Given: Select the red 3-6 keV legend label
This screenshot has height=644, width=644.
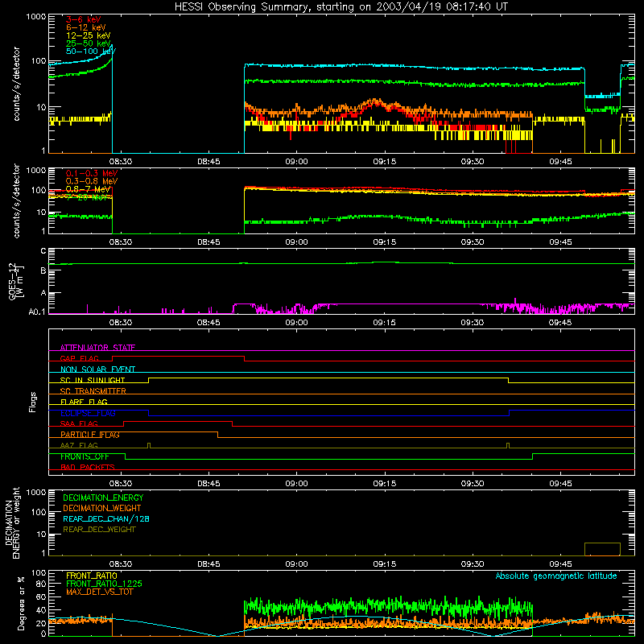Looking at the screenshot, I should (84, 19).
